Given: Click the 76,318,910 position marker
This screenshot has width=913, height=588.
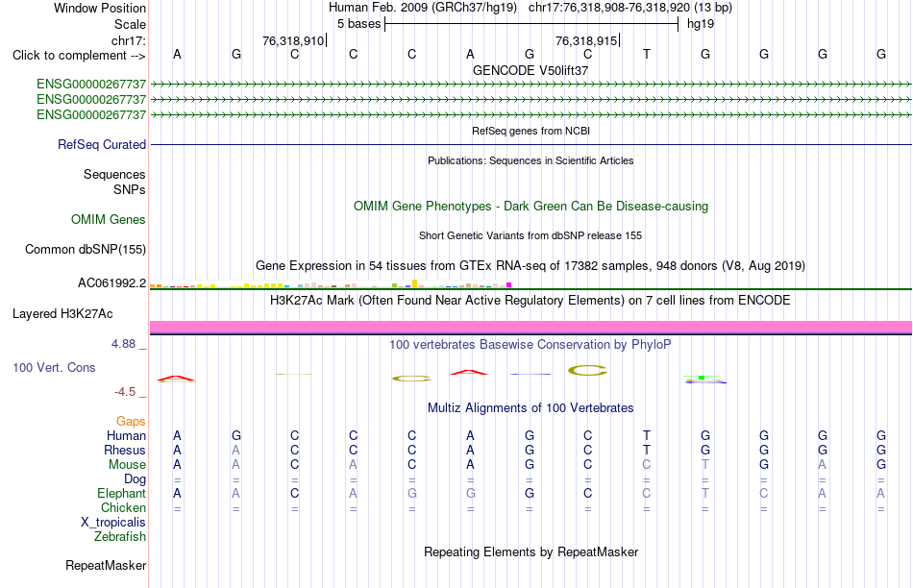Looking at the screenshot, I should pos(293,40).
